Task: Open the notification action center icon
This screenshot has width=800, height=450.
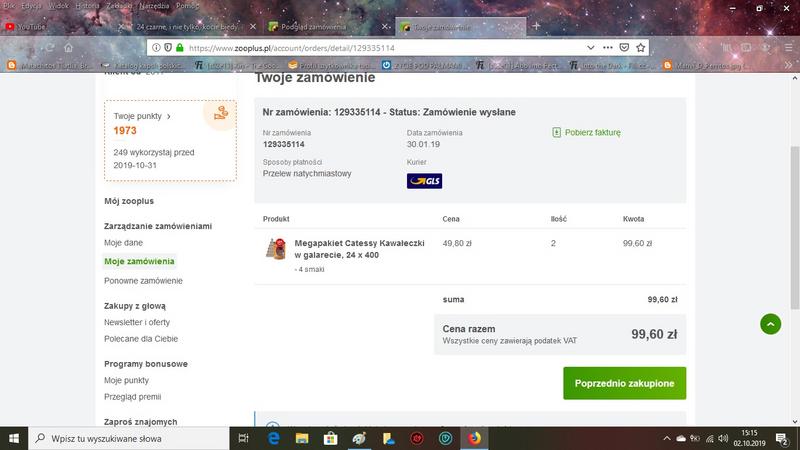Action: (x=782, y=438)
